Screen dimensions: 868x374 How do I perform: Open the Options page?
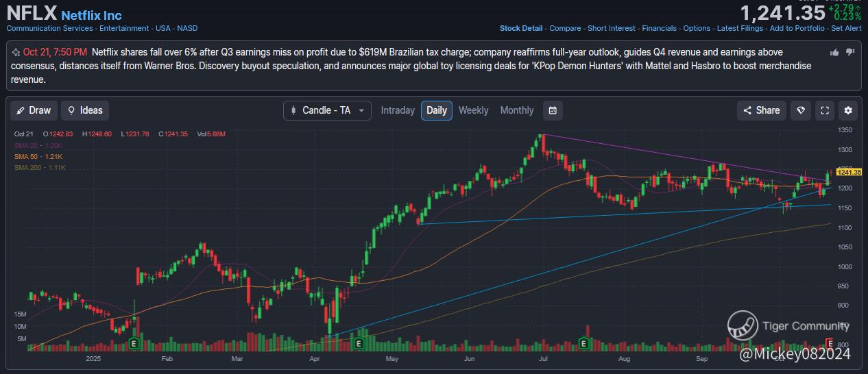697,28
